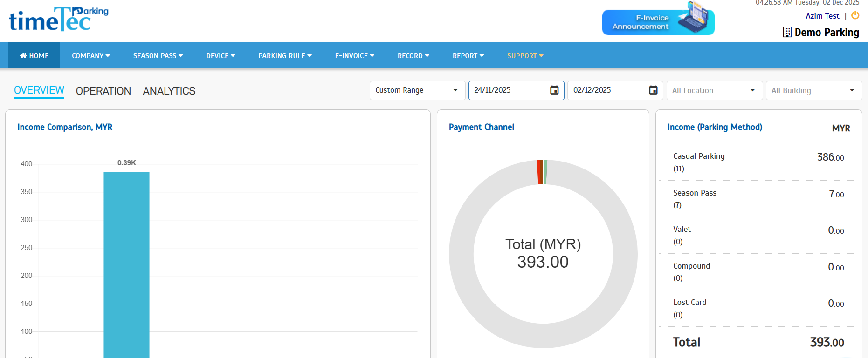Switch to the OPERATION tab

[x=103, y=91]
